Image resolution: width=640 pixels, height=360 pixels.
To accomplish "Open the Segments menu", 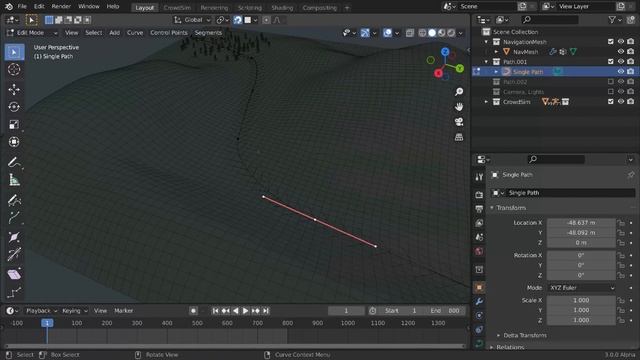I will [x=208, y=33].
